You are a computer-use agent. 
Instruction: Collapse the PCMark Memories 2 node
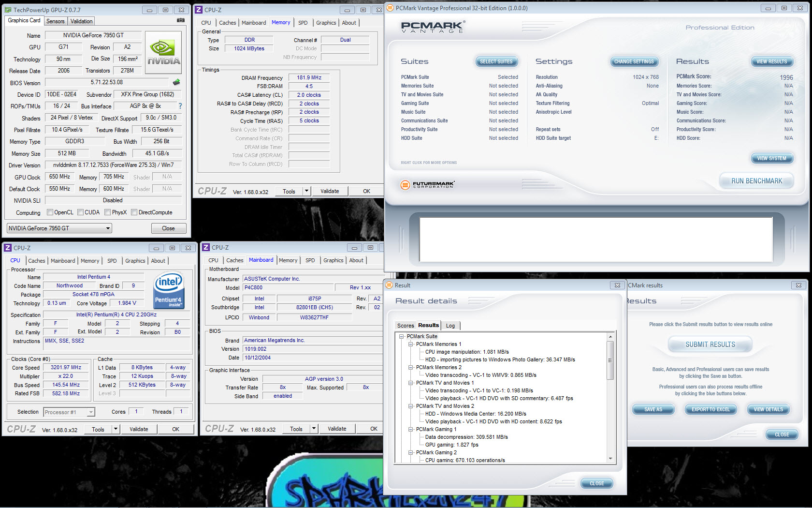(x=410, y=367)
